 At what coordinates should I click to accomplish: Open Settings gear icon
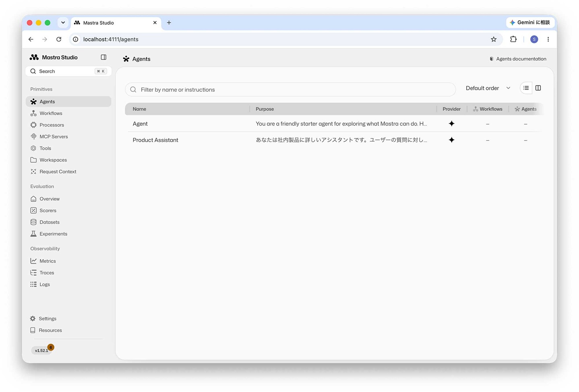[x=33, y=318]
